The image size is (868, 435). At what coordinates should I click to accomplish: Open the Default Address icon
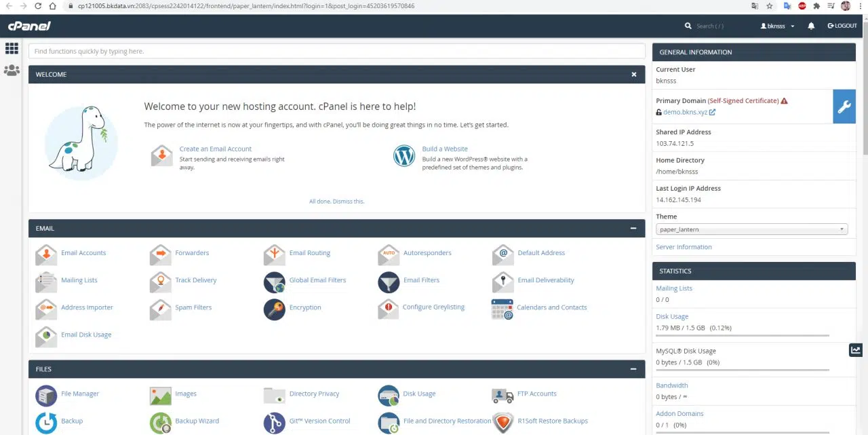click(503, 254)
